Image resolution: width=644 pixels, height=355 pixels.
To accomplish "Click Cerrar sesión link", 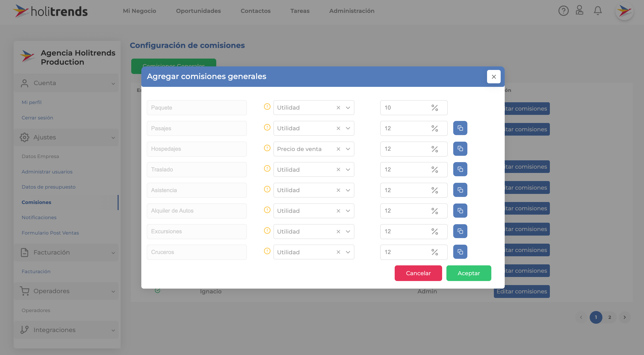I will [37, 118].
